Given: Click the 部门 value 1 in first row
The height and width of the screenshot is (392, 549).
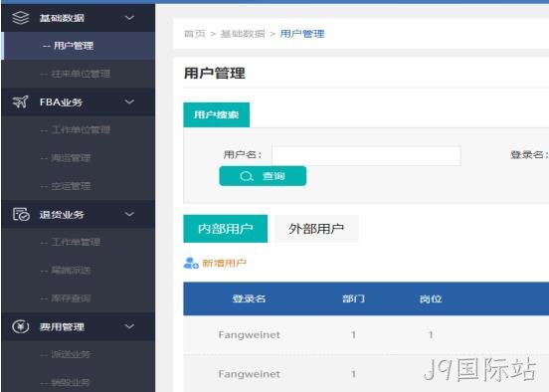Looking at the screenshot, I should tap(354, 335).
